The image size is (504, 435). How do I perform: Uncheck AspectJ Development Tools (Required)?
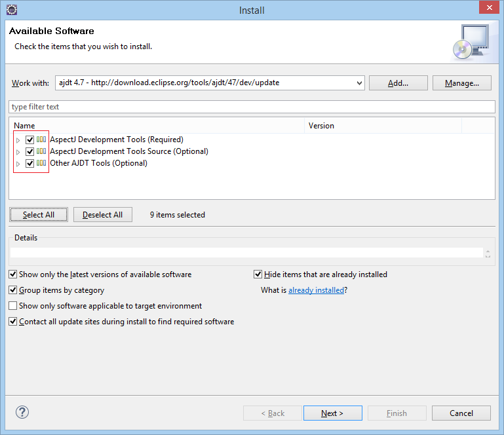[x=30, y=140]
